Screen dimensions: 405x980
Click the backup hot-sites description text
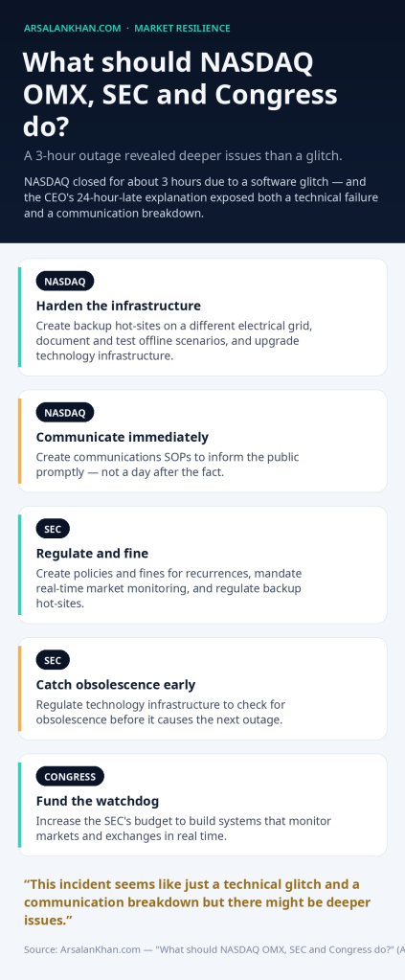174,341
